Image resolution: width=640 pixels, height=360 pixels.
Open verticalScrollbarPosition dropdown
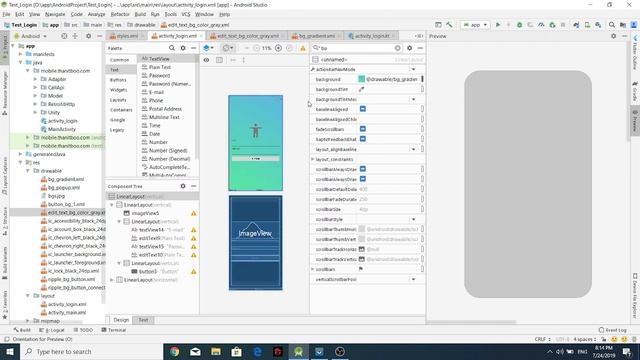click(x=413, y=279)
